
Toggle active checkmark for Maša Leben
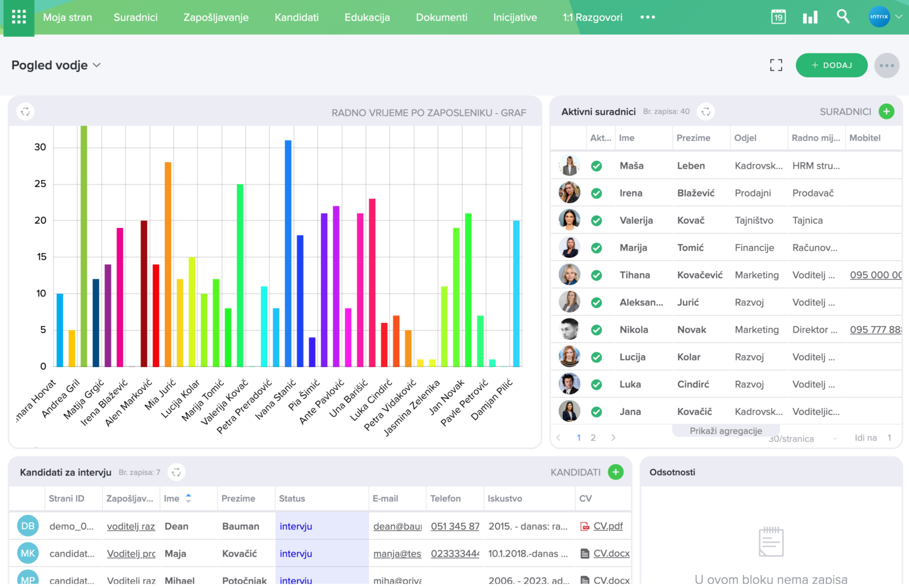(x=597, y=166)
